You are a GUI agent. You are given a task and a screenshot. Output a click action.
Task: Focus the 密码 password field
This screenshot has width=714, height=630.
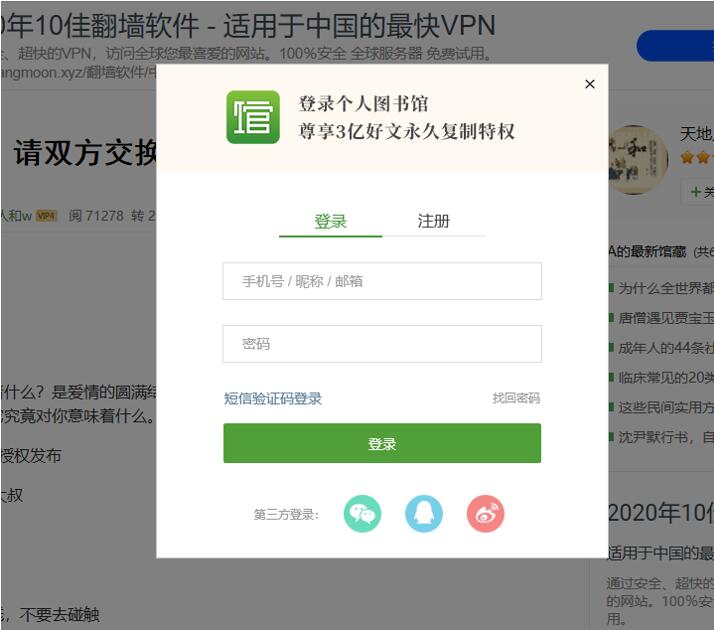point(382,344)
